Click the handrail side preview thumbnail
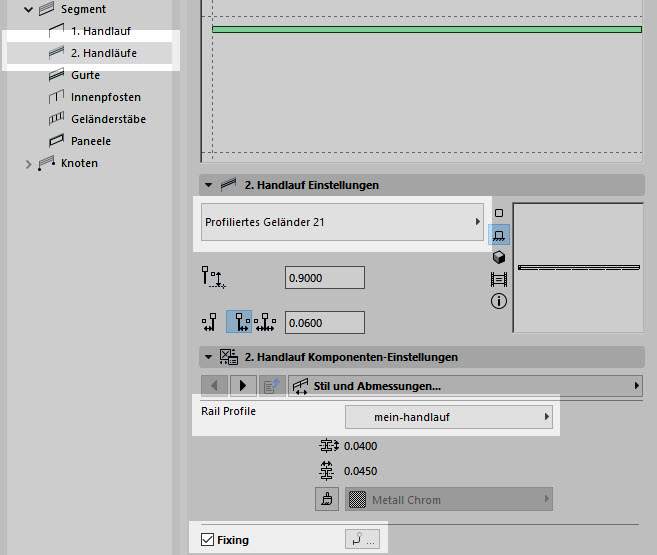This screenshot has height=555, width=657. [578, 268]
